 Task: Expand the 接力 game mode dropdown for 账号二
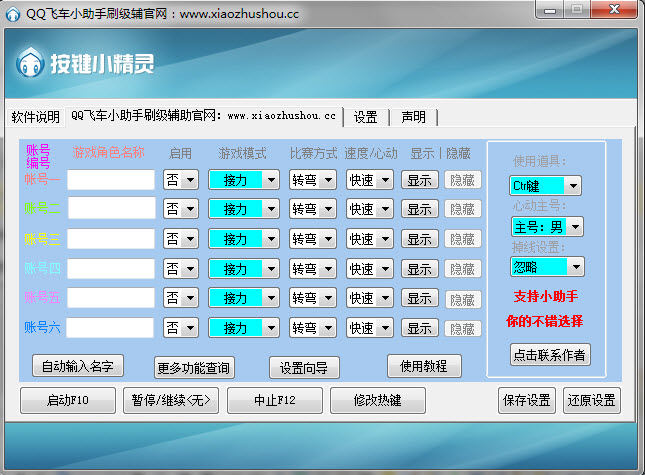tap(244, 209)
